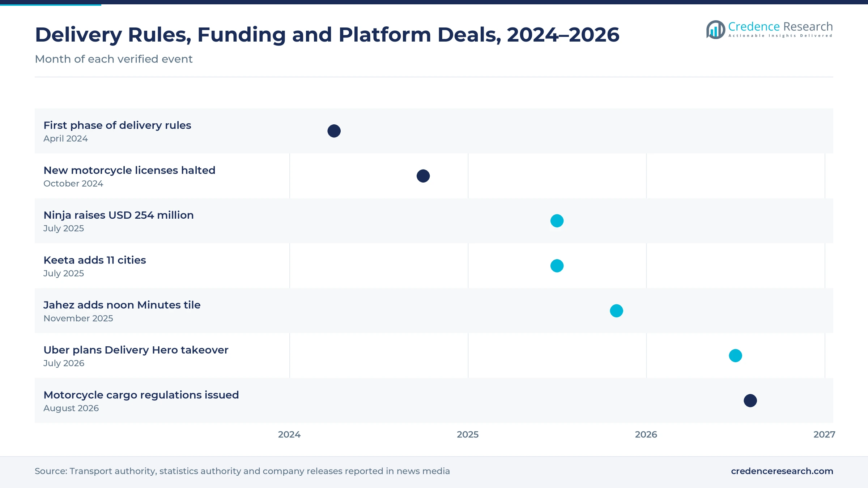Click the 'August 2026' date text
The width and height of the screenshot is (868, 488).
[71, 408]
